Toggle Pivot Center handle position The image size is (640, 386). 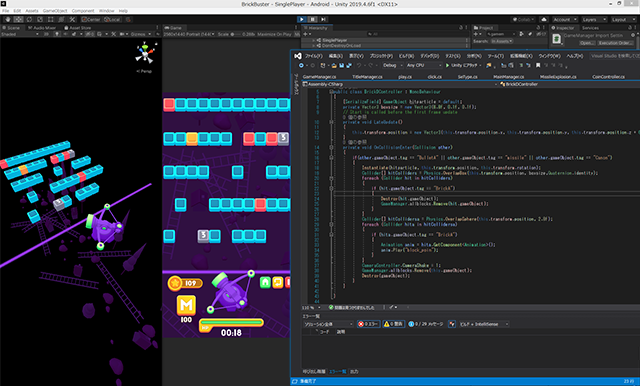pyautogui.click(x=91, y=19)
